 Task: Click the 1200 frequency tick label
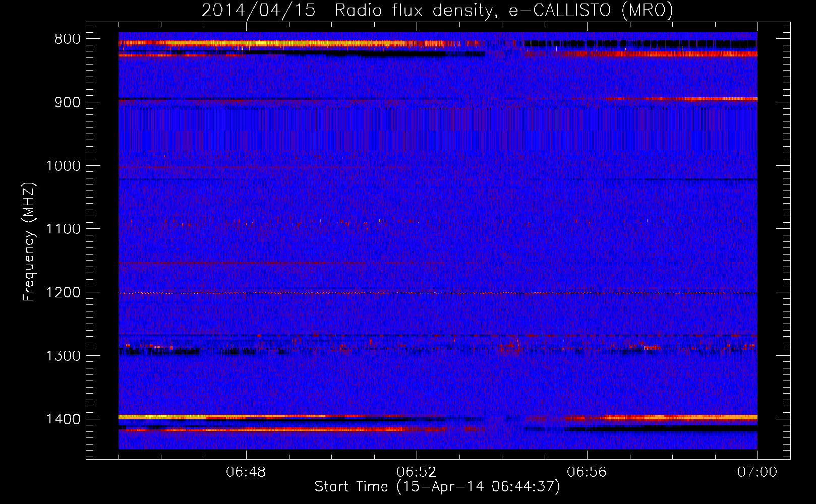(63, 292)
